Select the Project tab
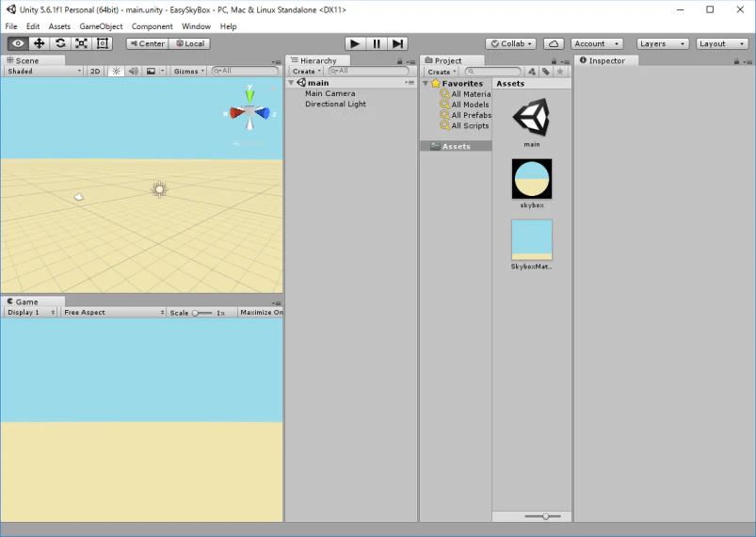Image resolution: width=756 pixels, height=537 pixels. pyautogui.click(x=452, y=60)
